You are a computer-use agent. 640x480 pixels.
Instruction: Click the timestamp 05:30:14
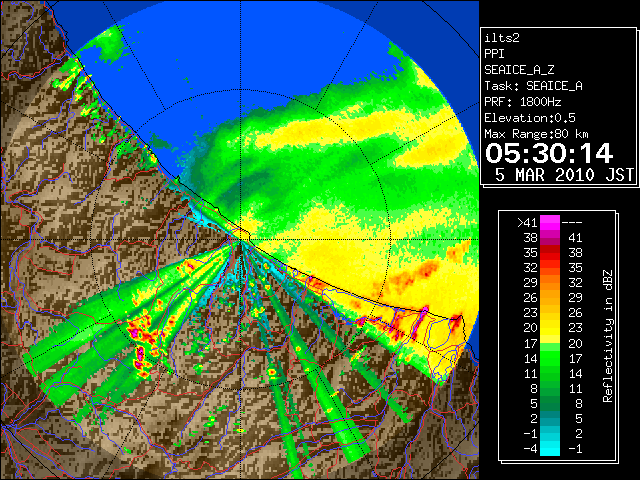tap(549, 153)
